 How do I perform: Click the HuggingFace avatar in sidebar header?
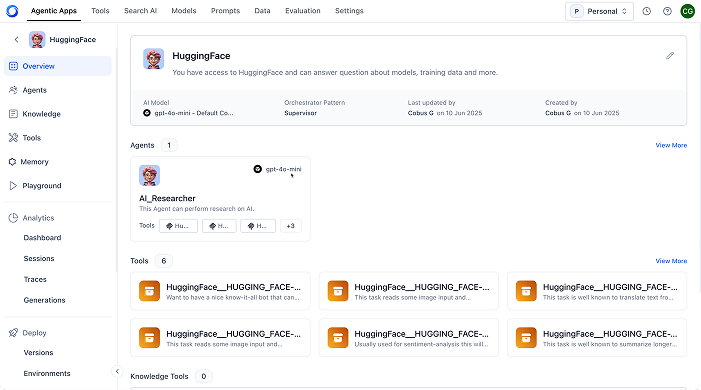[37, 39]
